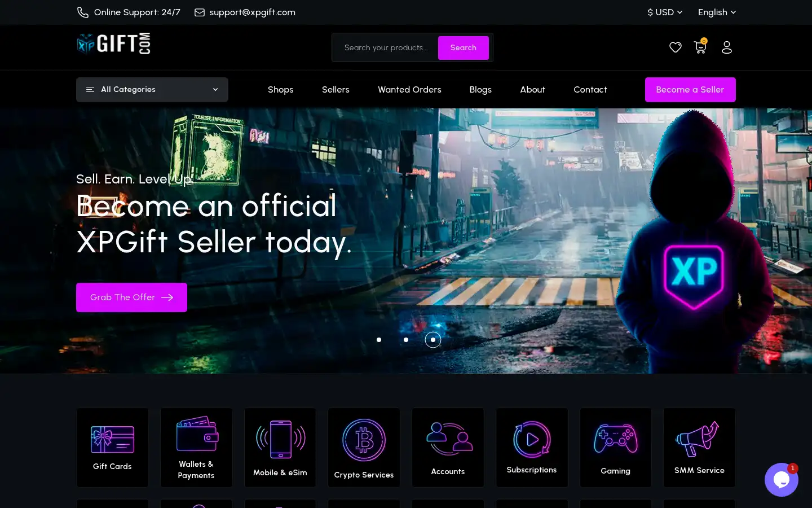Expand the All Categories dropdown chevron
The image size is (812, 508).
click(x=215, y=90)
